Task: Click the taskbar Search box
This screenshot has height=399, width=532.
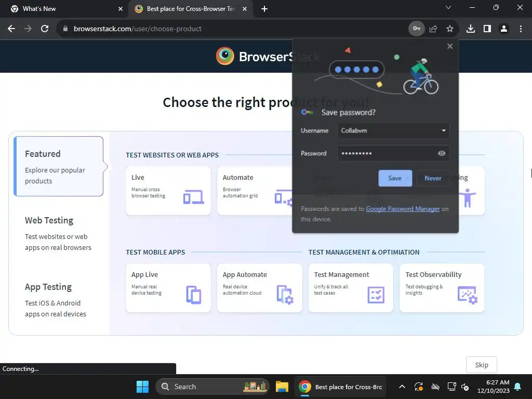Action: coord(212,387)
